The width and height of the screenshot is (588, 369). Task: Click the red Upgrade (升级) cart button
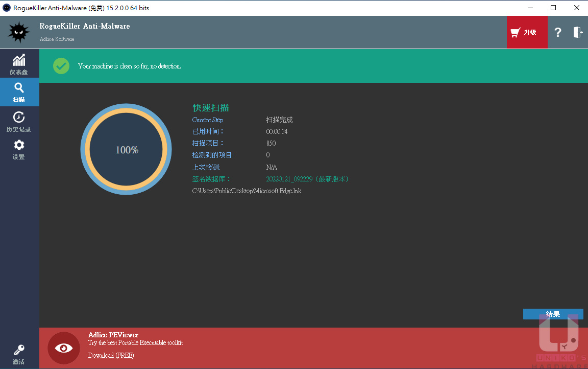(527, 32)
